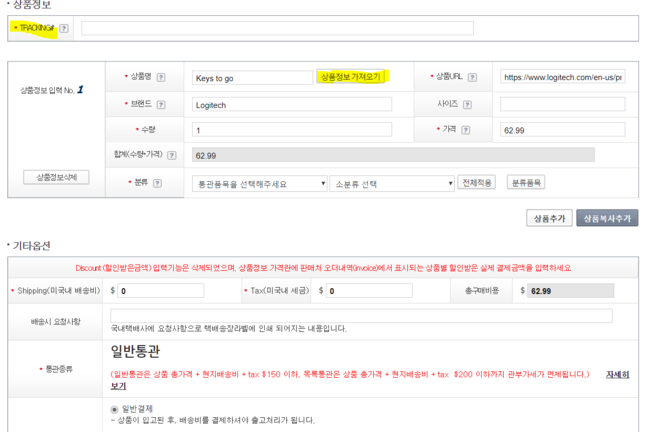The image size is (650, 432).
Task: Click the 총구매비용 field showing 62.99
Action: pos(570,291)
